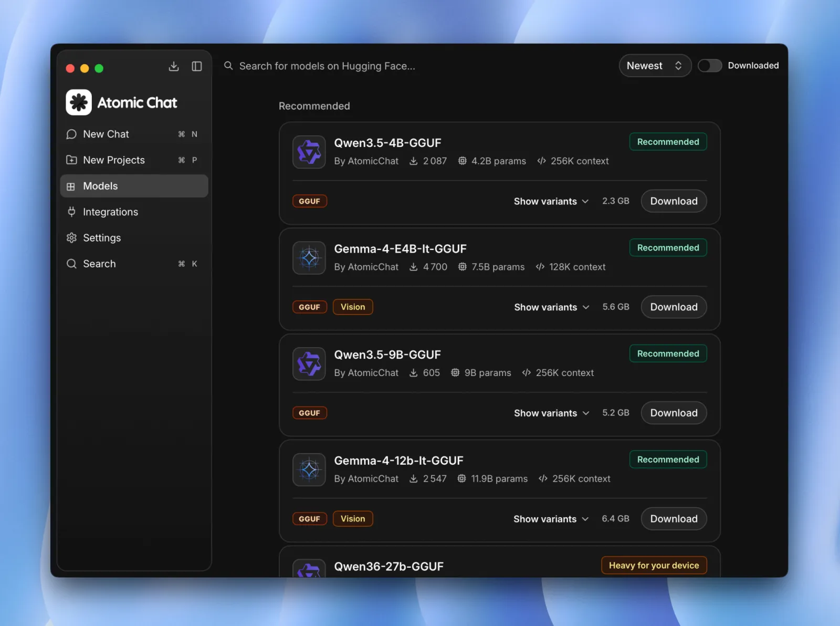Open Integrations section
The width and height of the screenshot is (840, 626).
click(x=134, y=212)
